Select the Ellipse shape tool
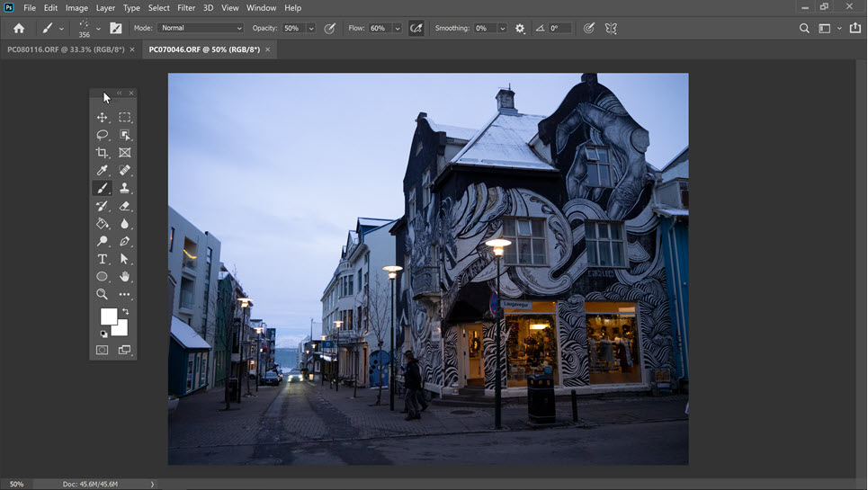Image resolution: width=868 pixels, height=490 pixels. 103,277
